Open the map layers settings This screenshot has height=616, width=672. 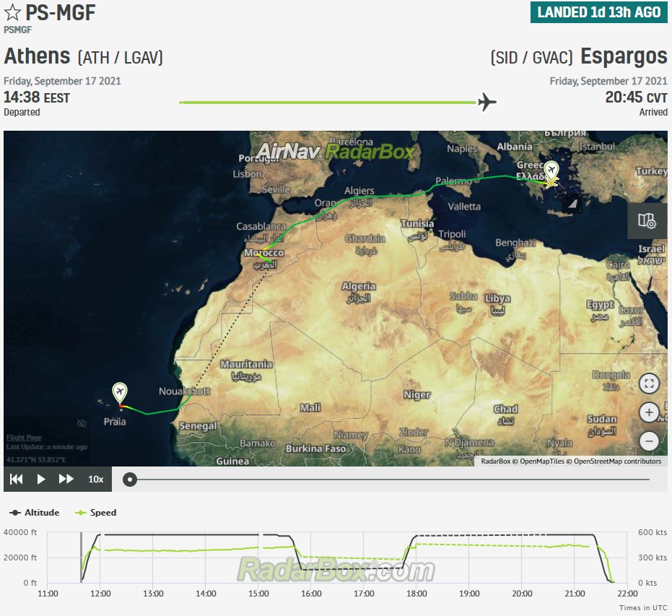(x=647, y=221)
